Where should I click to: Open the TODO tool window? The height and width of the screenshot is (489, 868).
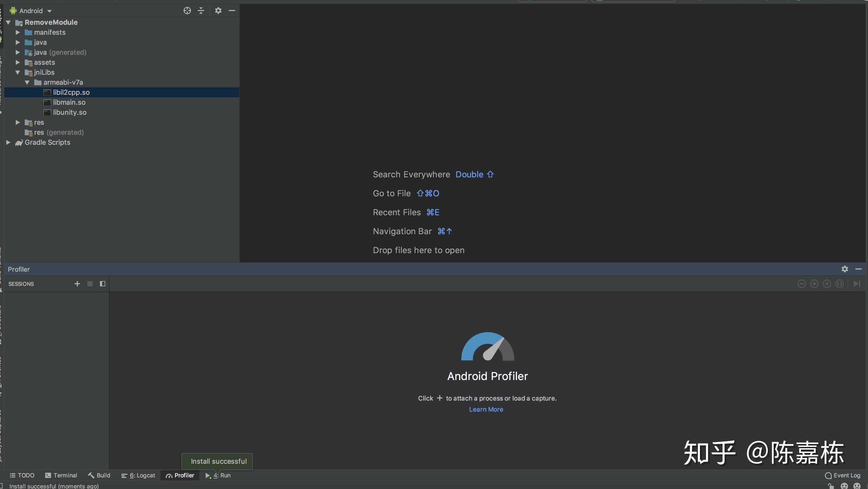pyautogui.click(x=22, y=475)
